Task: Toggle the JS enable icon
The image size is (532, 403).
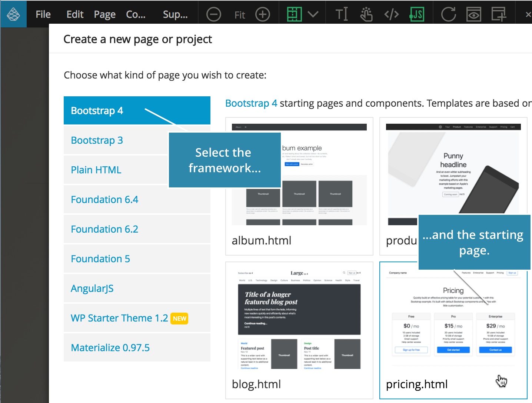Action: click(x=417, y=14)
